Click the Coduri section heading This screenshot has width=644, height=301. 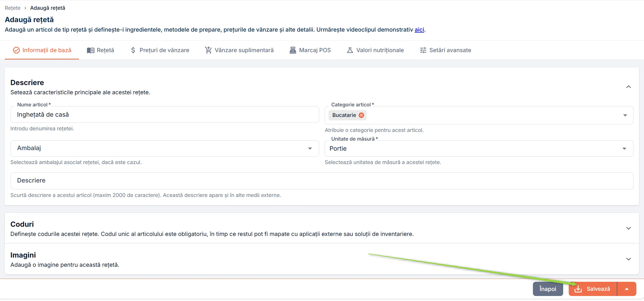pos(22,224)
